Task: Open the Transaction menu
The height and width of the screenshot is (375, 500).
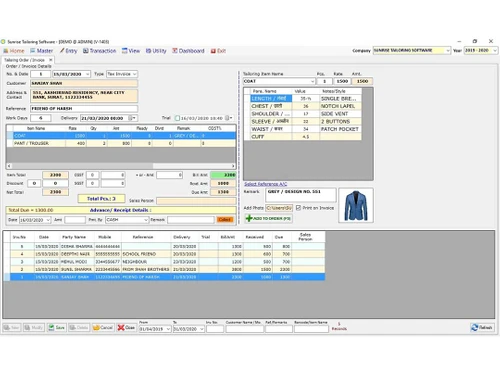Action: pyautogui.click(x=99, y=51)
